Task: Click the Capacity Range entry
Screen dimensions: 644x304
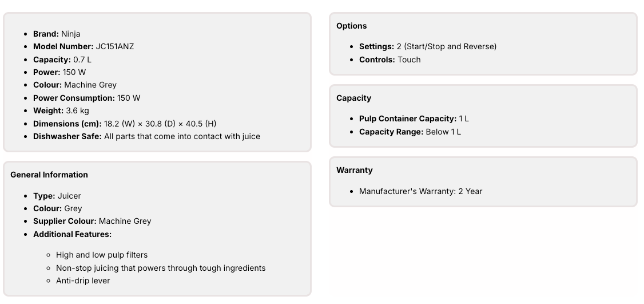Action: 410,132
